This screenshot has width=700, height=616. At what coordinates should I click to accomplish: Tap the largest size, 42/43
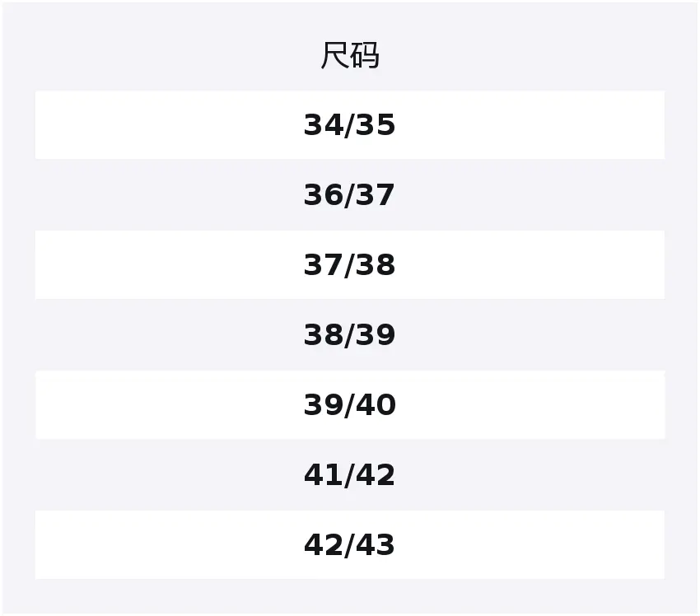(349, 545)
